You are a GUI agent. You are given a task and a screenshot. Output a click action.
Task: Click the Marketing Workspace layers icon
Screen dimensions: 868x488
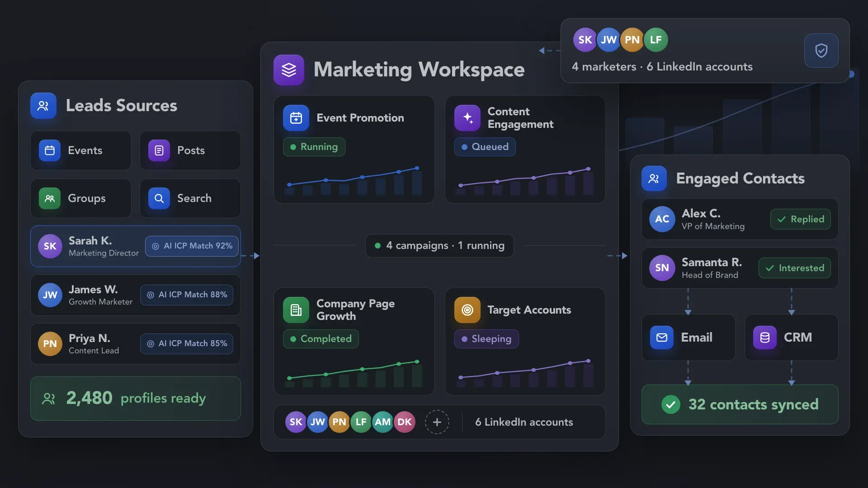[x=288, y=70]
